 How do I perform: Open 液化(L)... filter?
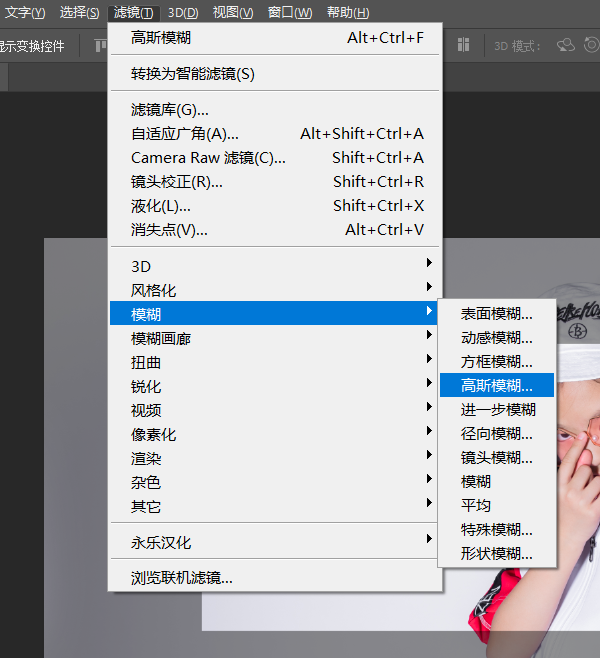(275, 206)
